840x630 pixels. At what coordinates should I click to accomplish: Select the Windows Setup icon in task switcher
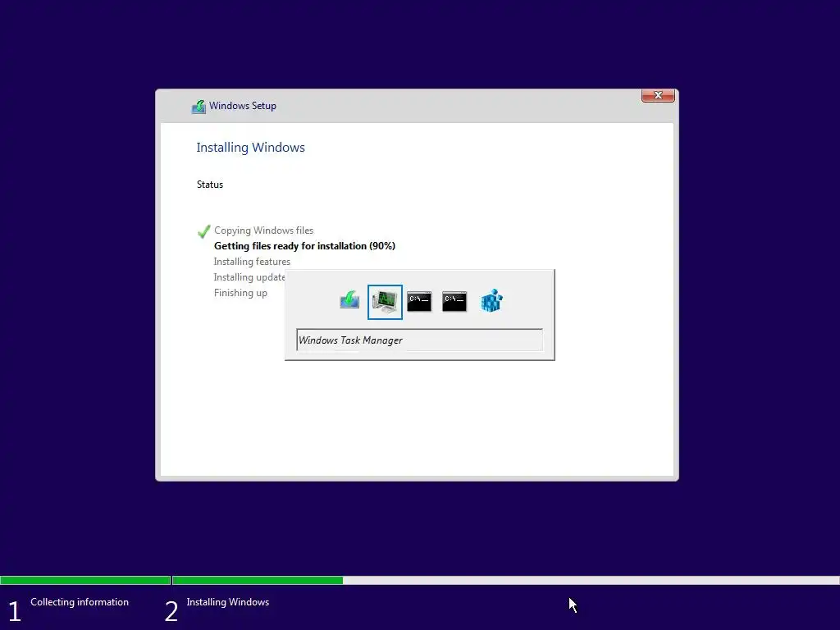(x=349, y=300)
